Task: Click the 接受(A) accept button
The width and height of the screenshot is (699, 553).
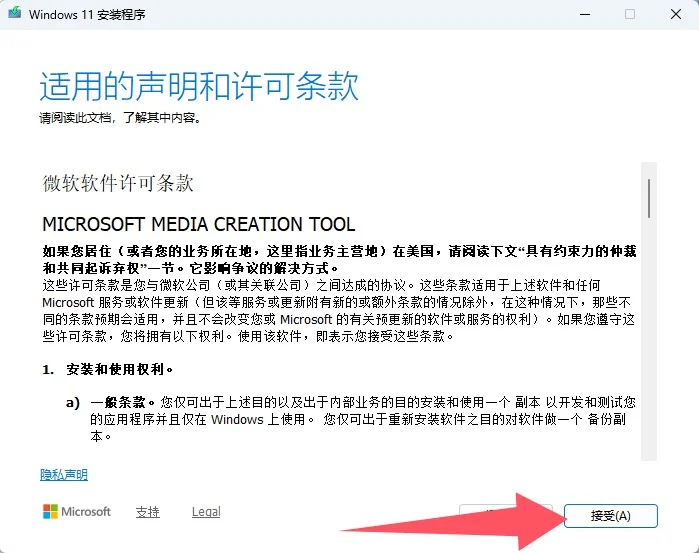Action: 610,516
